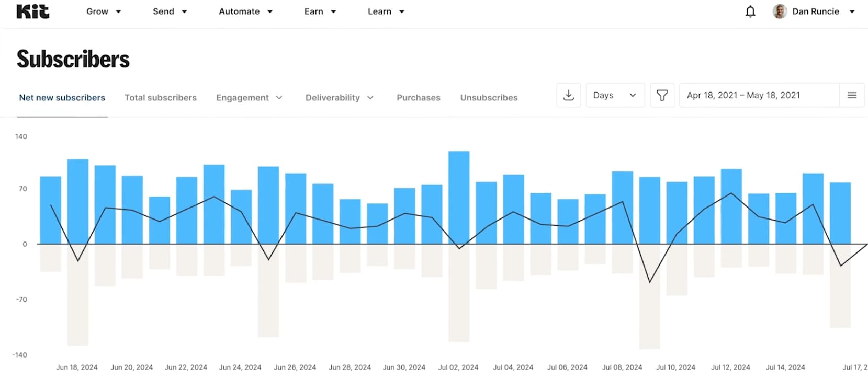
Task: Click the x-axis label Jun 28, 2024
Action: pyautogui.click(x=350, y=367)
